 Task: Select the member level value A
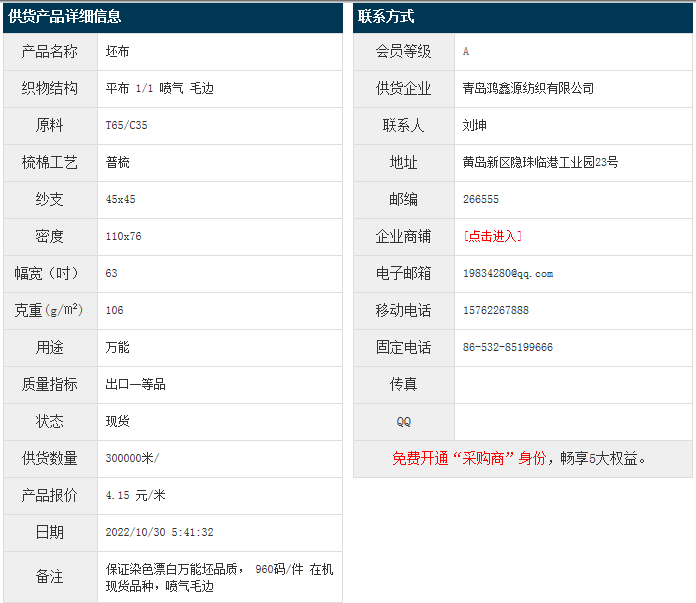466,51
